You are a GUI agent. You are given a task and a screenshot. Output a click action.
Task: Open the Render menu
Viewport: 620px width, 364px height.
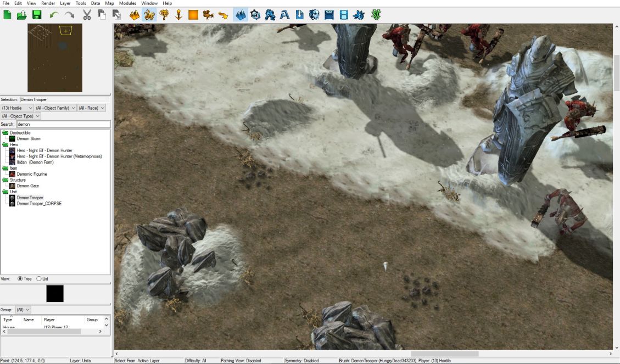48,3
